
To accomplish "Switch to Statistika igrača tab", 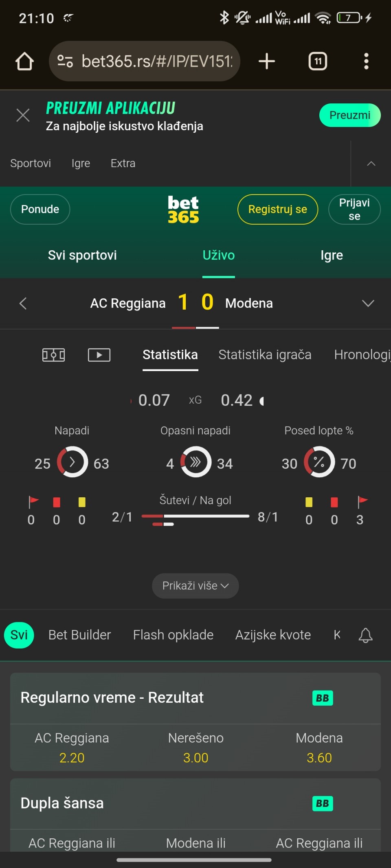I will (265, 355).
